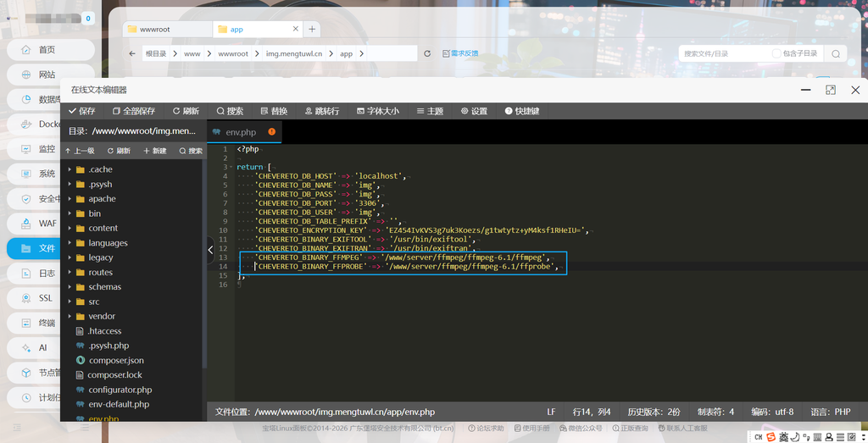Click 根目录 in the breadcrumb path

point(156,53)
